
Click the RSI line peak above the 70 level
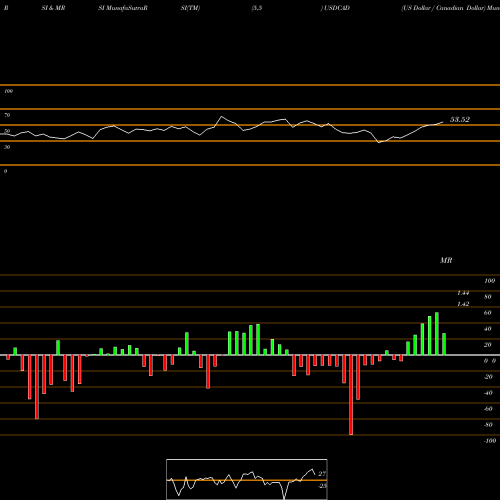click(222, 117)
